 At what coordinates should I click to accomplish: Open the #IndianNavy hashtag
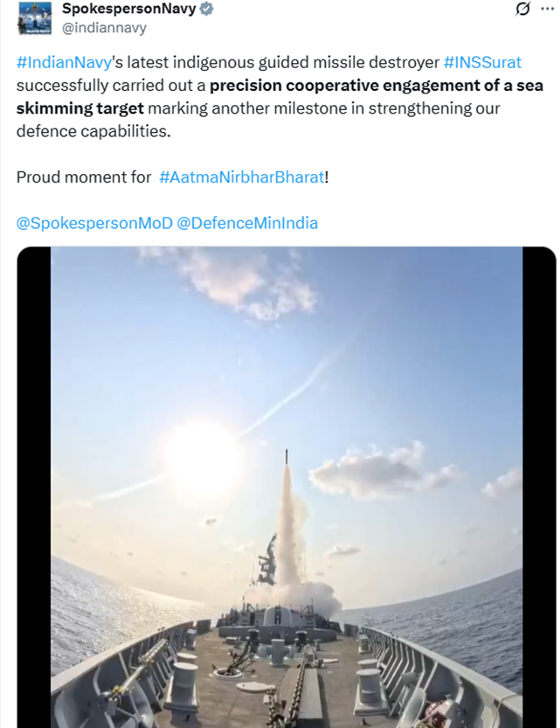tap(64, 62)
